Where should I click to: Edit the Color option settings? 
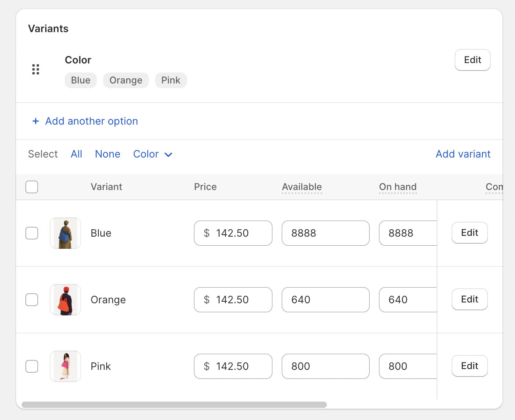click(472, 60)
